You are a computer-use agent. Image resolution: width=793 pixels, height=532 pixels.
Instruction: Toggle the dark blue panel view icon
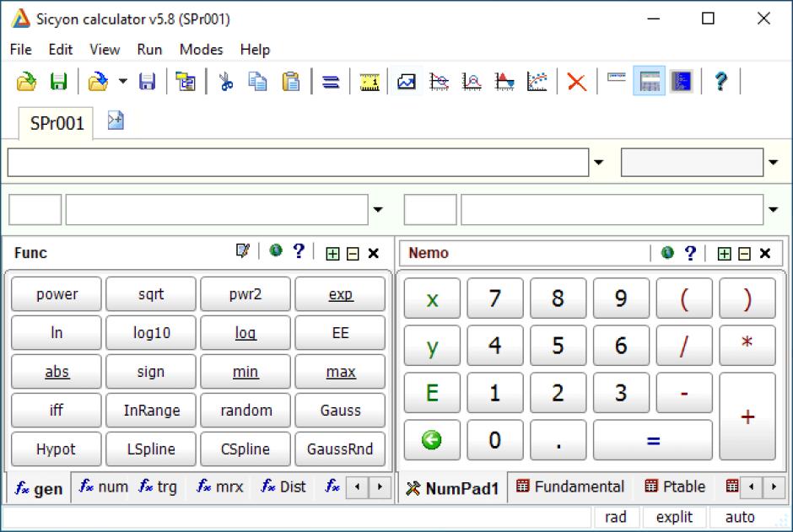682,81
